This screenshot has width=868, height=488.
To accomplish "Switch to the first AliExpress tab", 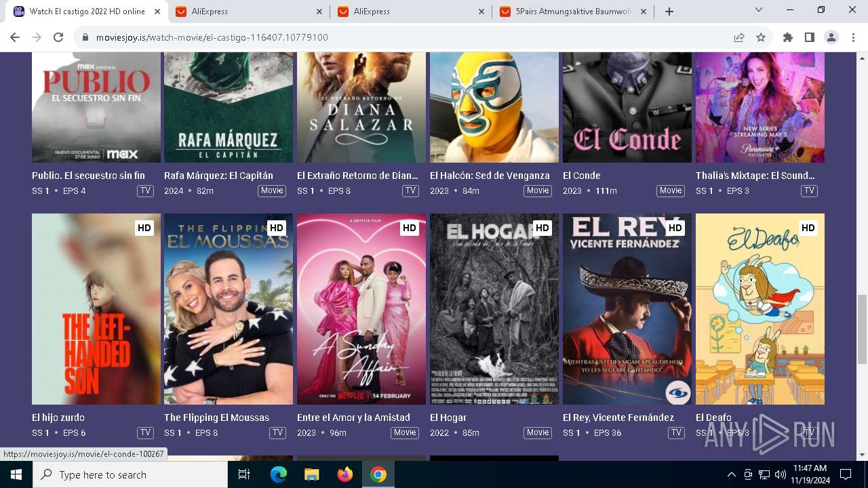I will coord(249,12).
